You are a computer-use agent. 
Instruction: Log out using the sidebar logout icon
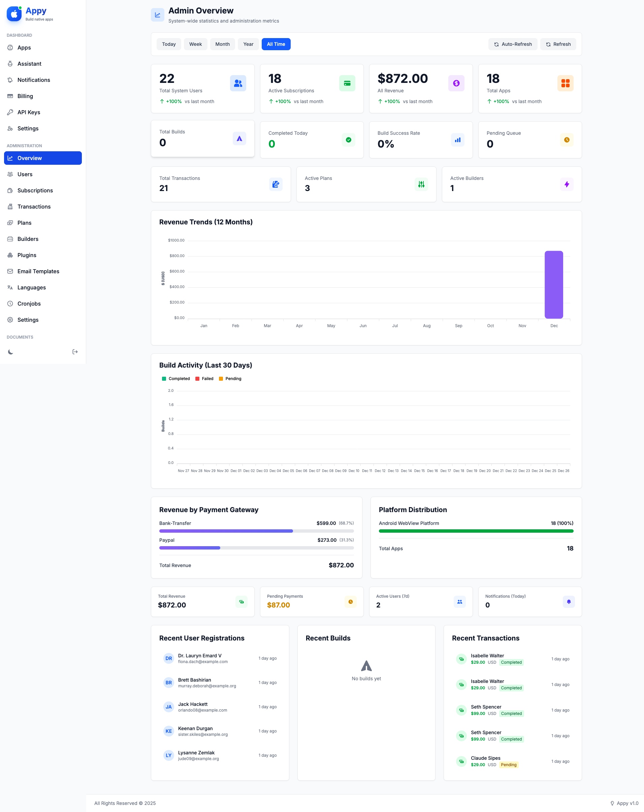(x=75, y=352)
